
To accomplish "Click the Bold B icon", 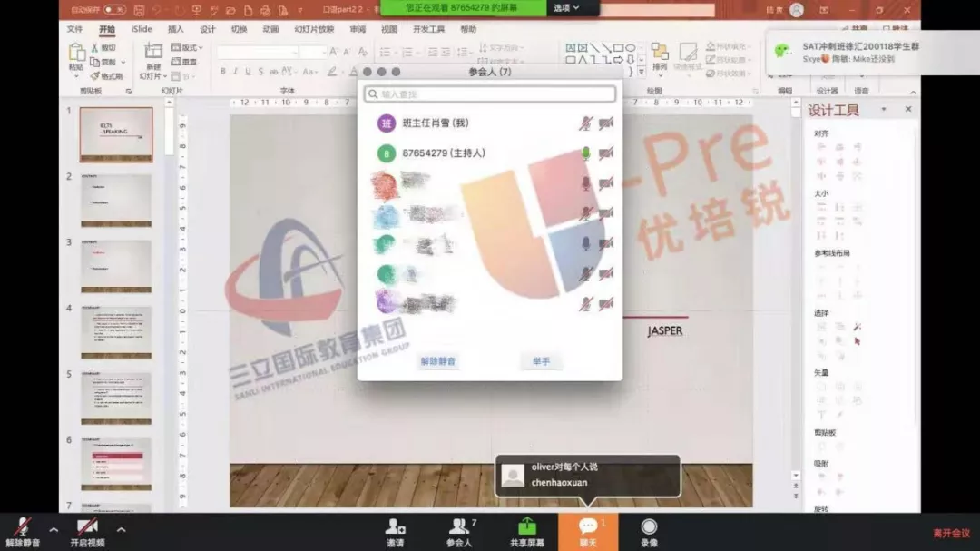I will 223,72.
